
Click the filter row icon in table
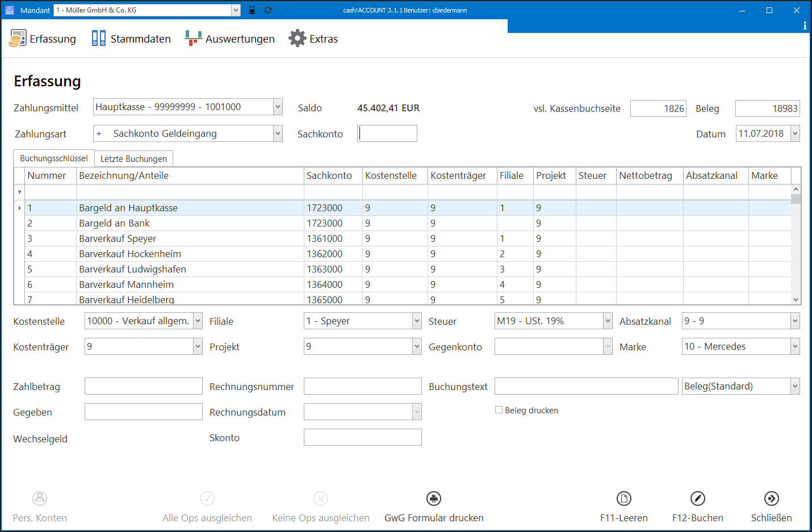coord(19,192)
